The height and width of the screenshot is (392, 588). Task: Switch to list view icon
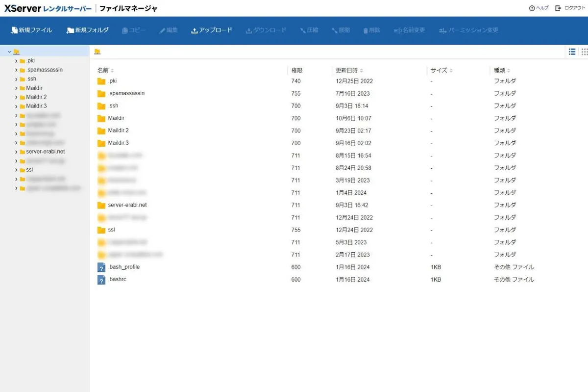tap(572, 52)
